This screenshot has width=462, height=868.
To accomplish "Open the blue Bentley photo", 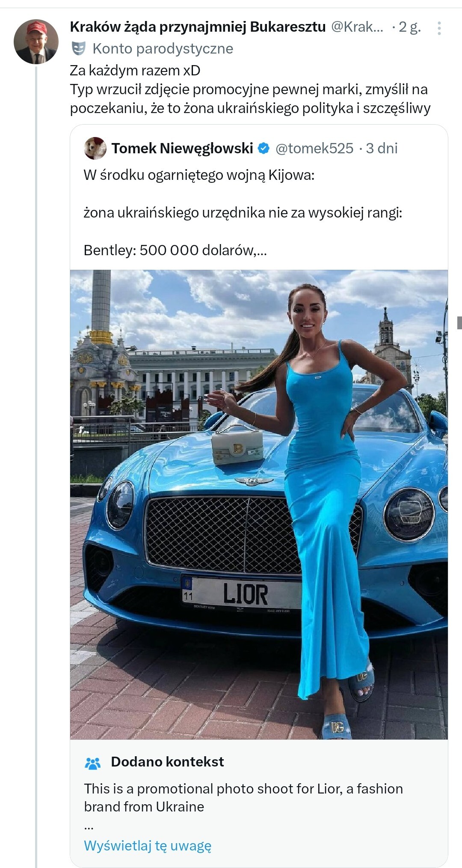I will [x=259, y=504].
